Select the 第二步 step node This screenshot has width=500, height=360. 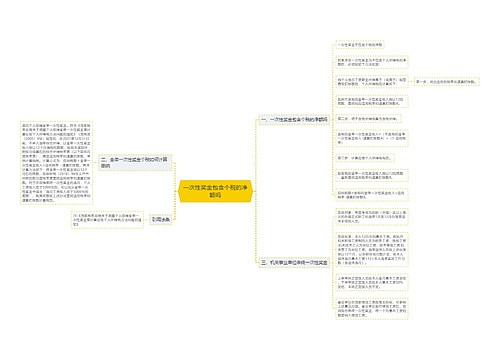tap(368, 119)
